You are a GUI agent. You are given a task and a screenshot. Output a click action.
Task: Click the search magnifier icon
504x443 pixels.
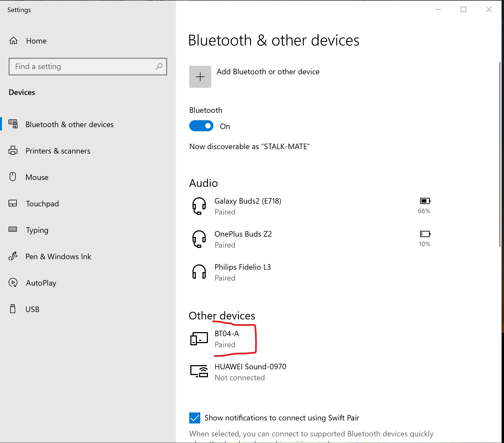coord(159,66)
